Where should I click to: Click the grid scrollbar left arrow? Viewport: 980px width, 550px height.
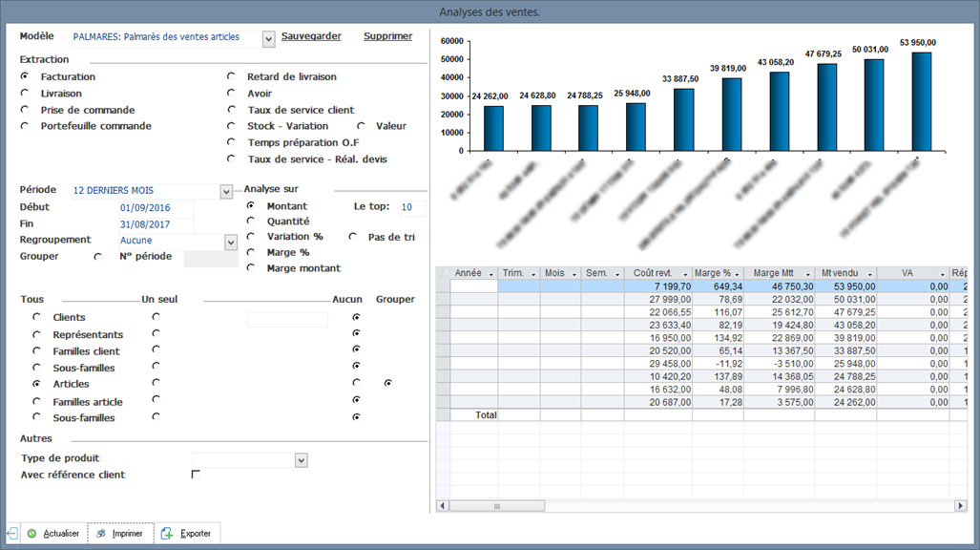pos(443,505)
